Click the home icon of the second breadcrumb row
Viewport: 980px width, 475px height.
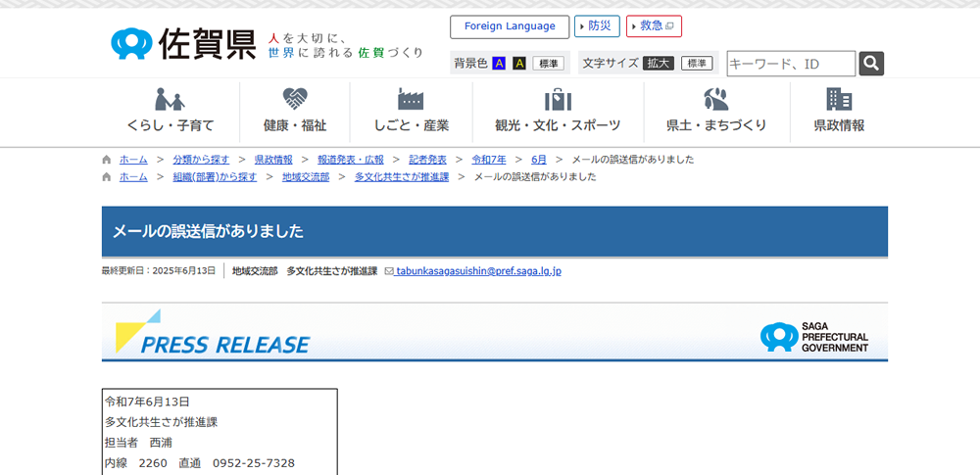[106, 177]
